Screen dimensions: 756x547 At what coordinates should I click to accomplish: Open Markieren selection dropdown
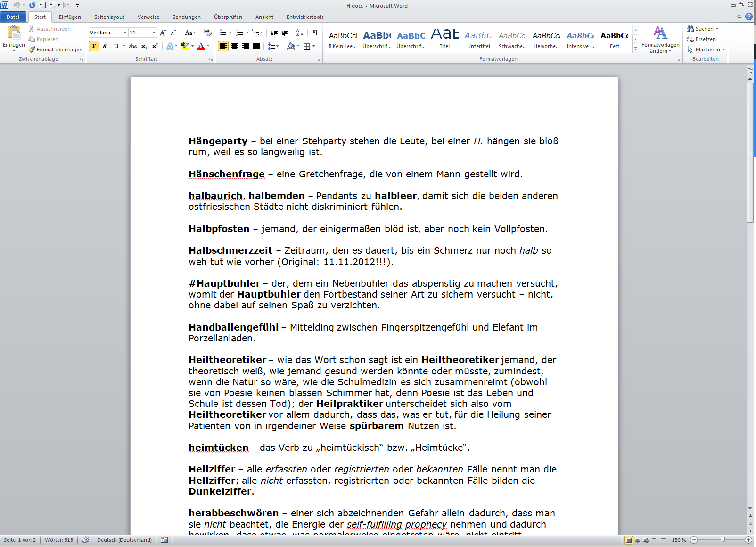[706, 50]
